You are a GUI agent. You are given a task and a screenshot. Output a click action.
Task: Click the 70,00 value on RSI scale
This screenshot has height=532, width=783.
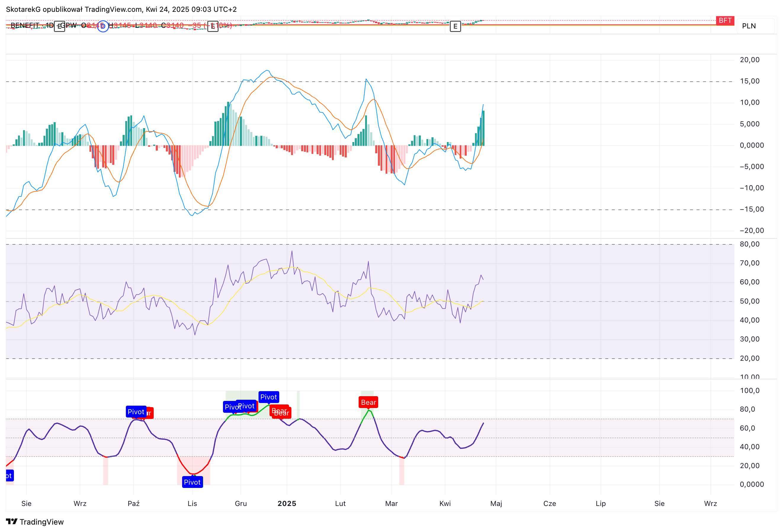click(749, 263)
